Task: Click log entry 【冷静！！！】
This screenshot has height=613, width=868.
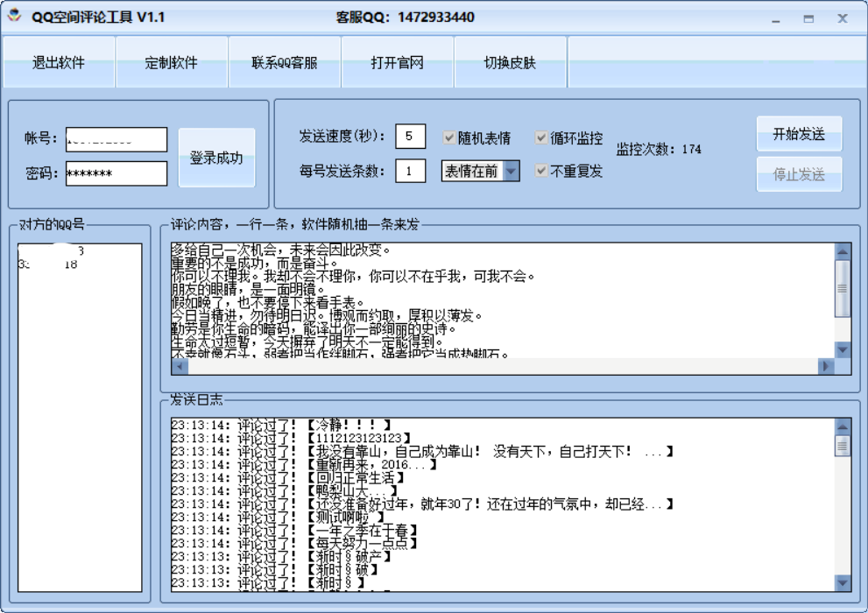Action: coord(281,425)
